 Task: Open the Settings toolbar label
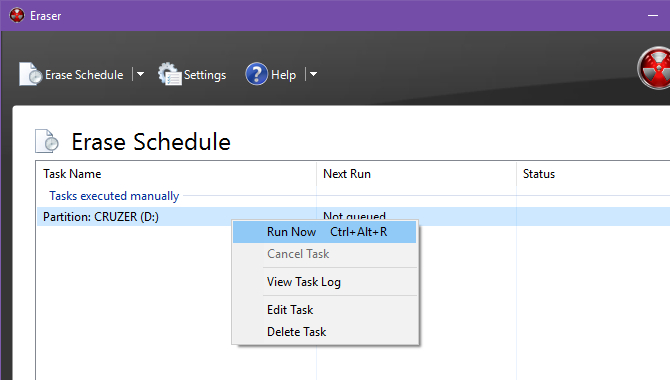click(205, 75)
